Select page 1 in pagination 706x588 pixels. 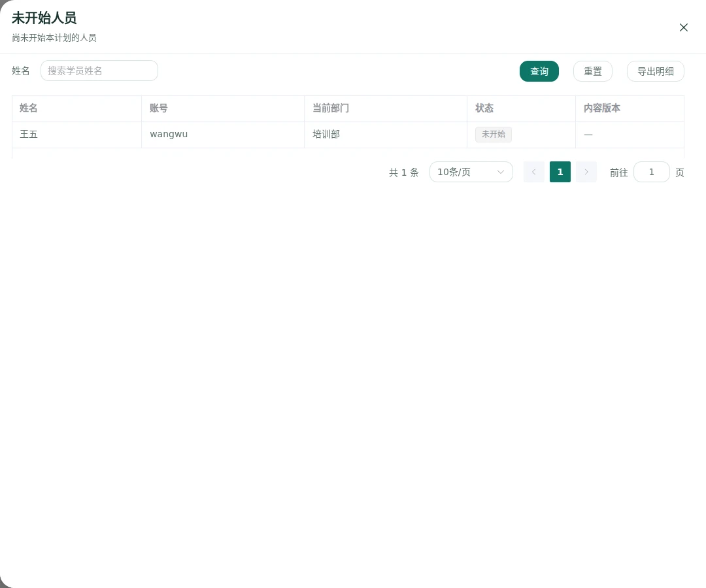(560, 172)
